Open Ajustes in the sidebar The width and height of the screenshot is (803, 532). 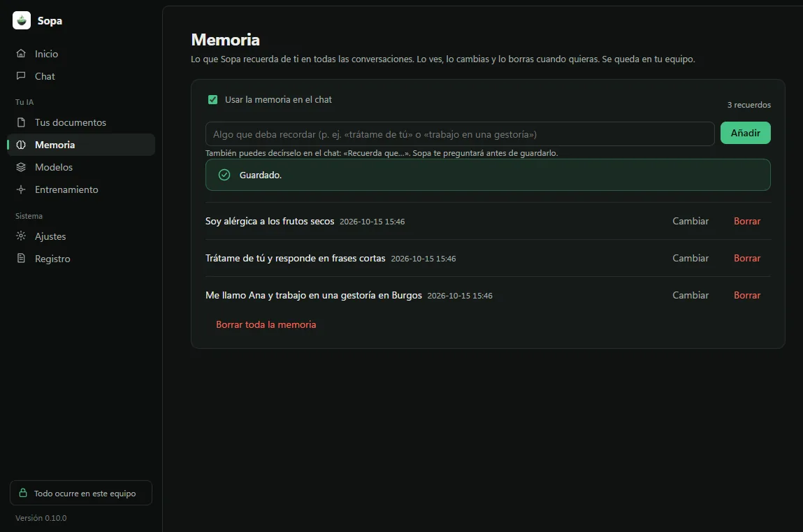pyautogui.click(x=81, y=236)
